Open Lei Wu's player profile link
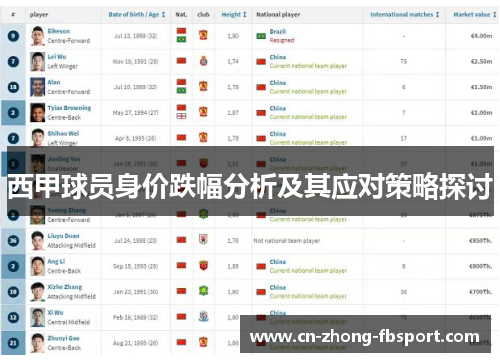Screen dimensions: 500x362 [57, 57]
